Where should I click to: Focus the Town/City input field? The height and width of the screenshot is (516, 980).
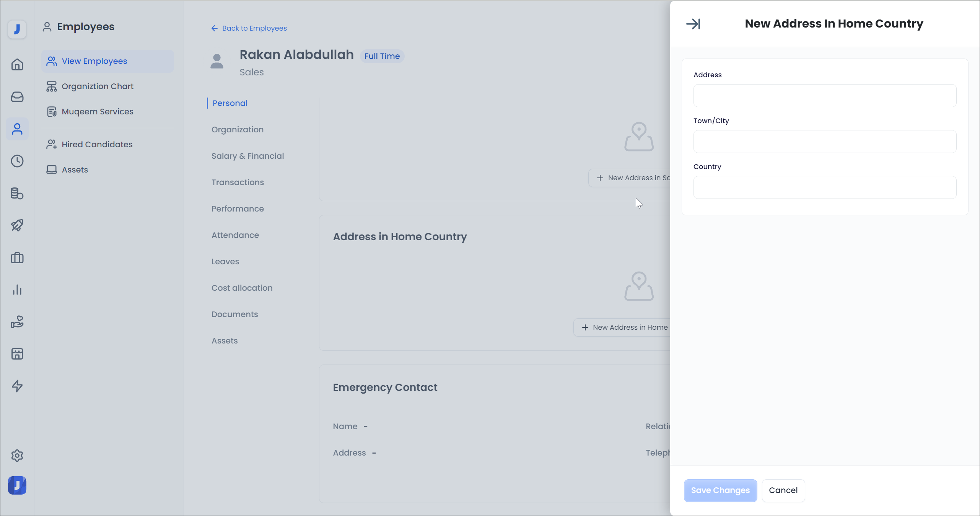[x=825, y=142]
